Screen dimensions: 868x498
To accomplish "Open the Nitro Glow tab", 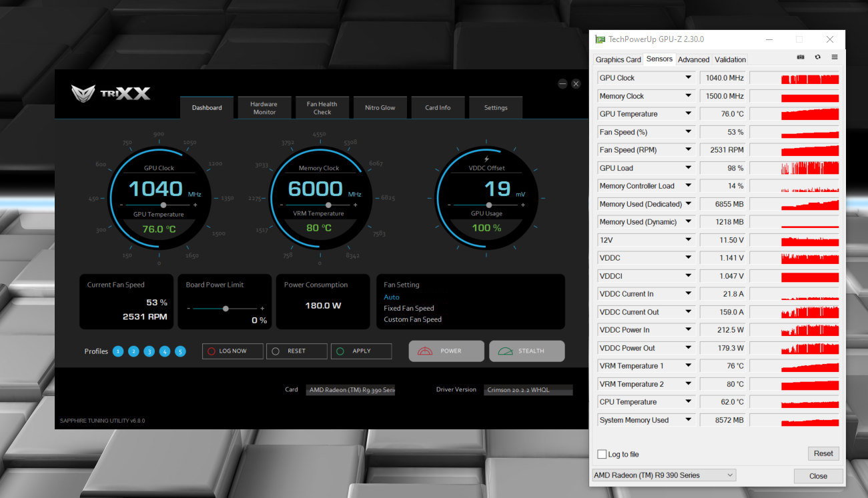I will (x=380, y=108).
